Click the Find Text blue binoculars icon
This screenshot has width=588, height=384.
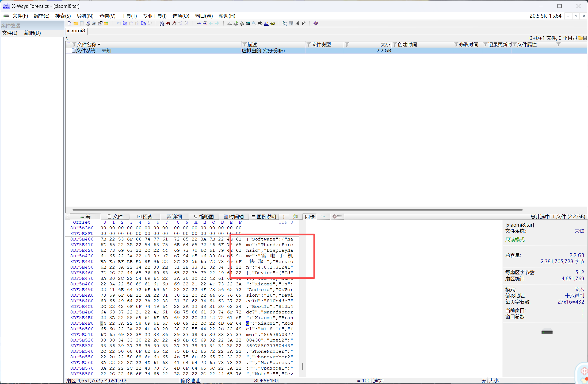pos(162,24)
